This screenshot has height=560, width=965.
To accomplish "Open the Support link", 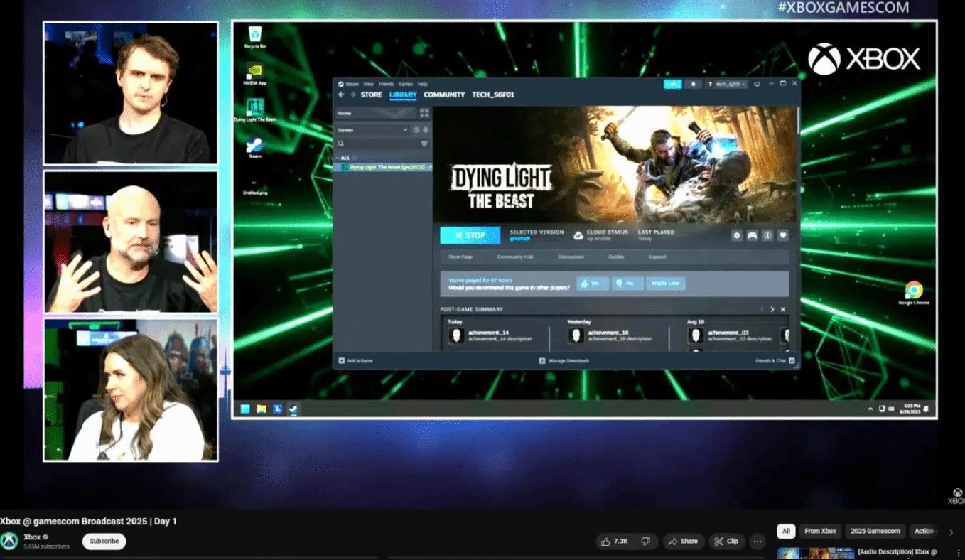I will (x=657, y=257).
